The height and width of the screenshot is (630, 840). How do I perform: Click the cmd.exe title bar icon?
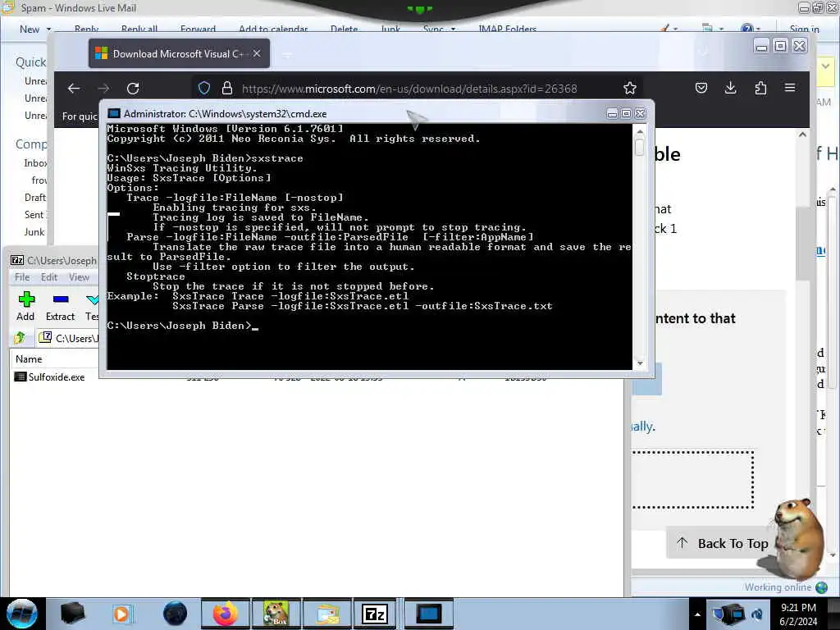coord(113,113)
